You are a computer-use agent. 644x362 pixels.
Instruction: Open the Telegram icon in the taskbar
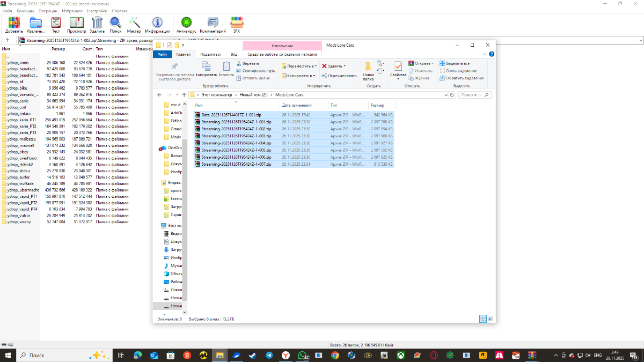269,355
